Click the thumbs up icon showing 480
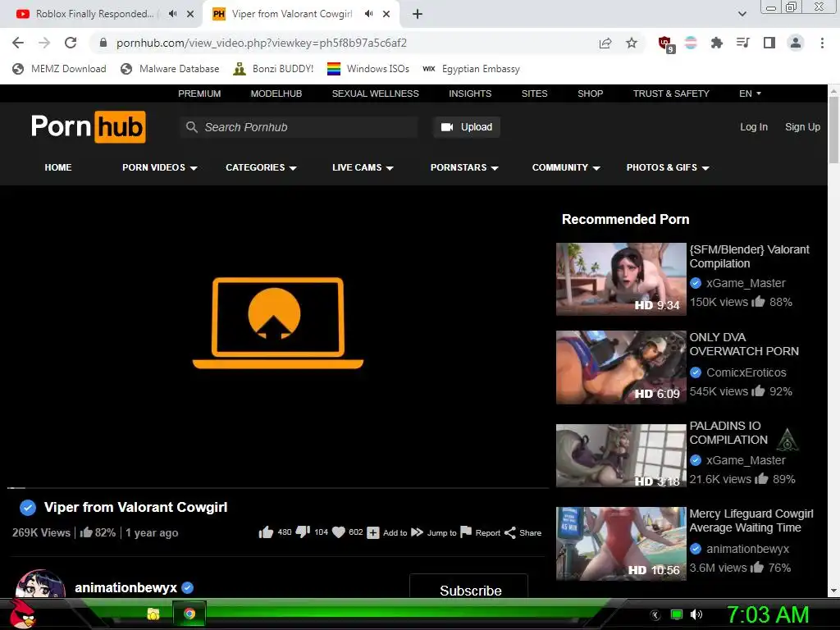The image size is (840, 630). click(x=267, y=532)
